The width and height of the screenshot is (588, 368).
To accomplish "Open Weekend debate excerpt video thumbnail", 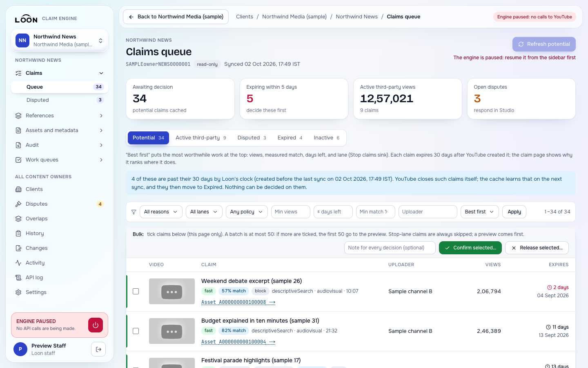I will tap(172, 292).
